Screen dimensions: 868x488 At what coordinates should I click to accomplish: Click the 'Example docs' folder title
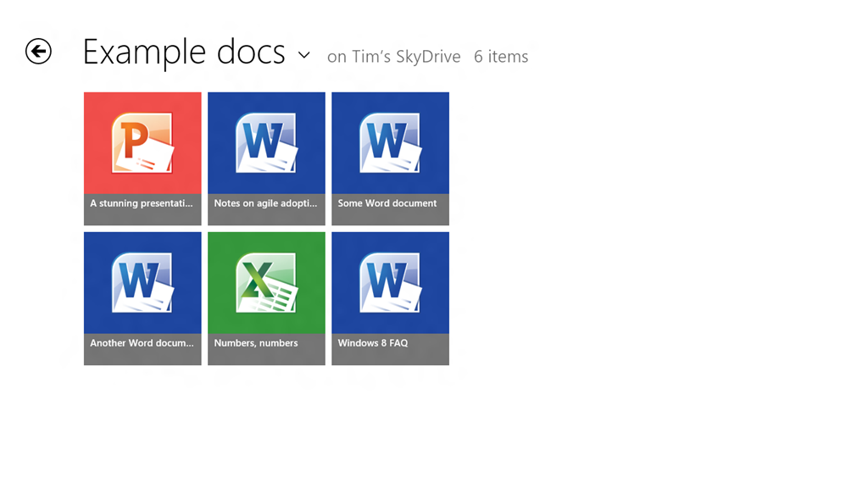pos(184,52)
